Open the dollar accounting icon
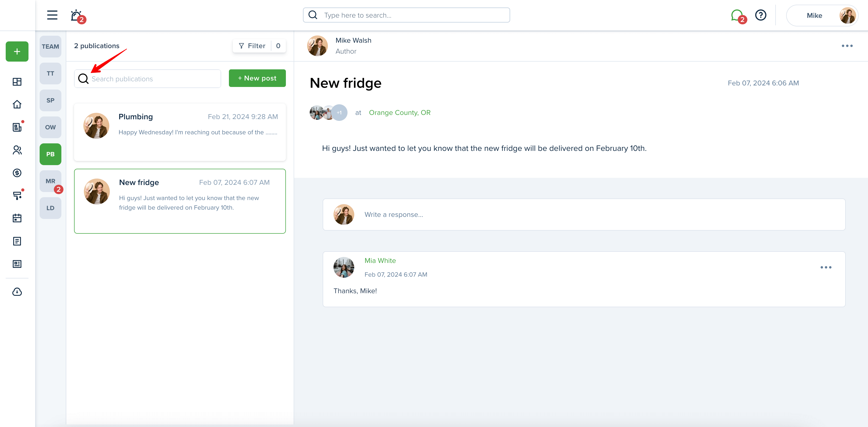 (x=17, y=173)
